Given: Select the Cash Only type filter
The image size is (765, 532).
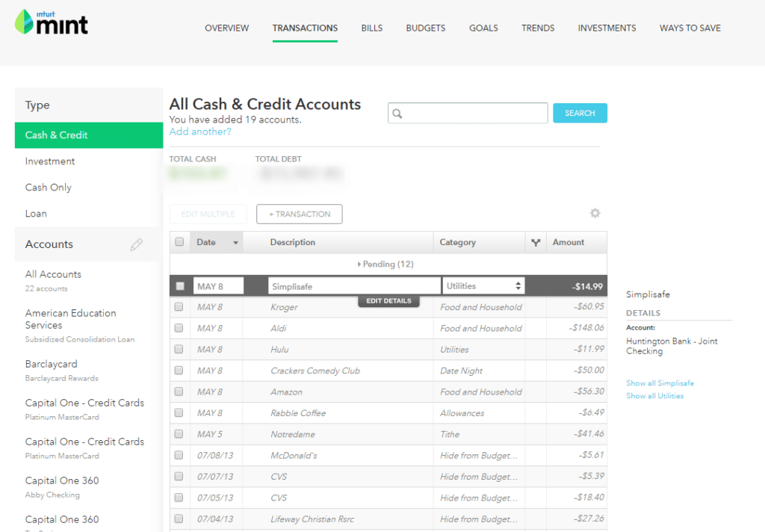Looking at the screenshot, I should 49,188.
